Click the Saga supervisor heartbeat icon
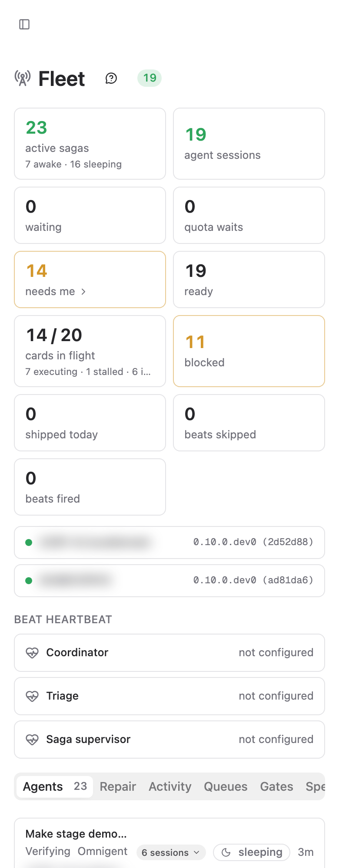This screenshot has width=339, height=868. [x=32, y=740]
